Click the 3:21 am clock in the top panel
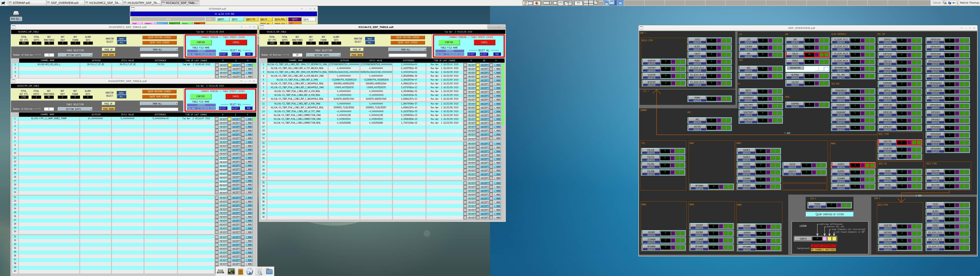This screenshot has width=980, height=276. 937,3
